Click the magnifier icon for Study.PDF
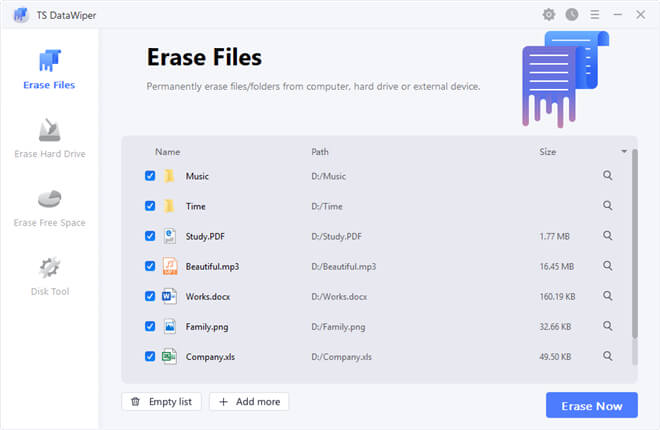Viewport: 660px width, 430px height. (607, 236)
